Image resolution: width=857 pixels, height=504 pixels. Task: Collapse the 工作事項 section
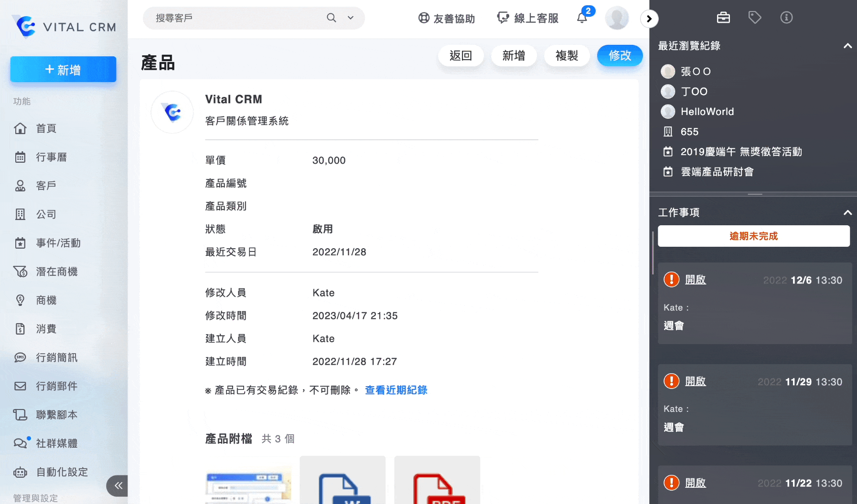coord(847,212)
